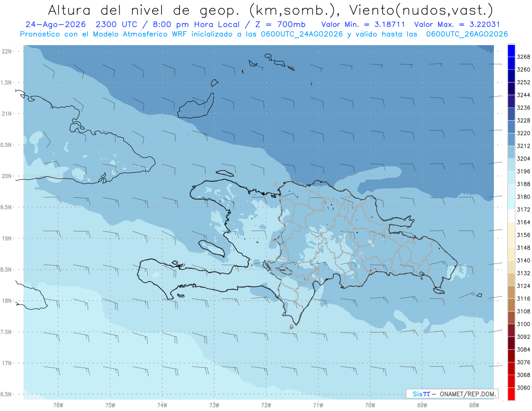Click the '6.5N' latitude label
Viewport: 532px width, 411px height.
tap(7, 395)
